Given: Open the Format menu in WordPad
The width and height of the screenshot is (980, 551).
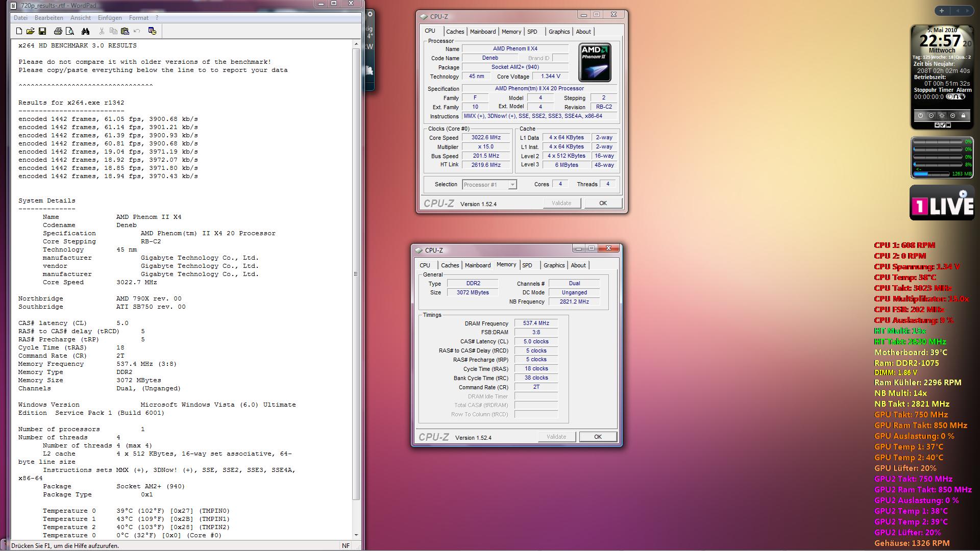Looking at the screenshot, I should tap(138, 18).
